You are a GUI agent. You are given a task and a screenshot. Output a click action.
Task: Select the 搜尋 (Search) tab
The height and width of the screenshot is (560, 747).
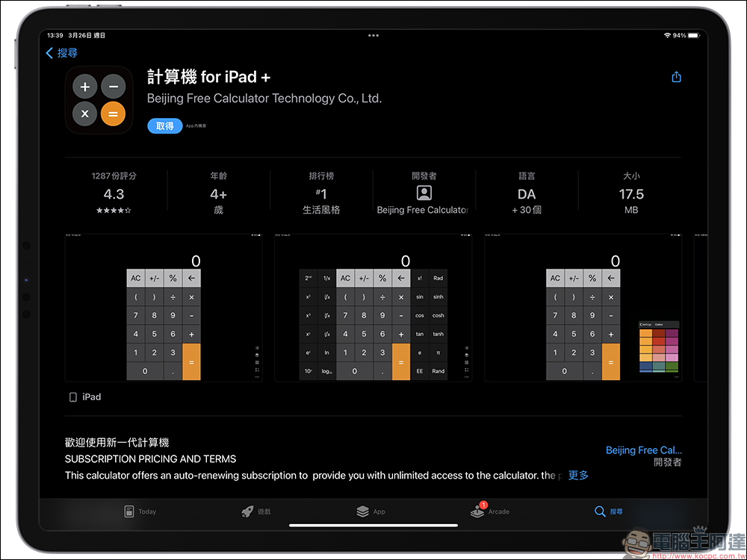609,511
